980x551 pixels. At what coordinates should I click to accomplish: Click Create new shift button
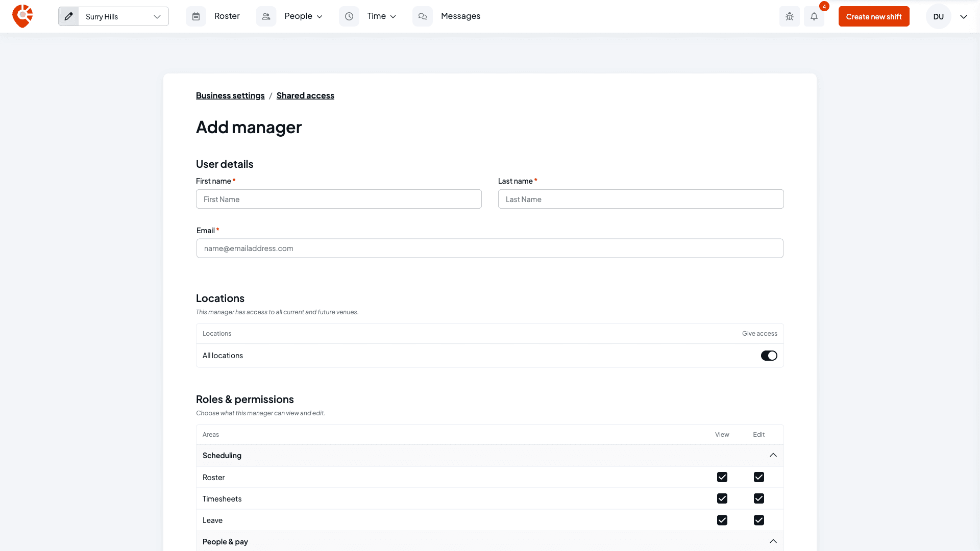874,16
